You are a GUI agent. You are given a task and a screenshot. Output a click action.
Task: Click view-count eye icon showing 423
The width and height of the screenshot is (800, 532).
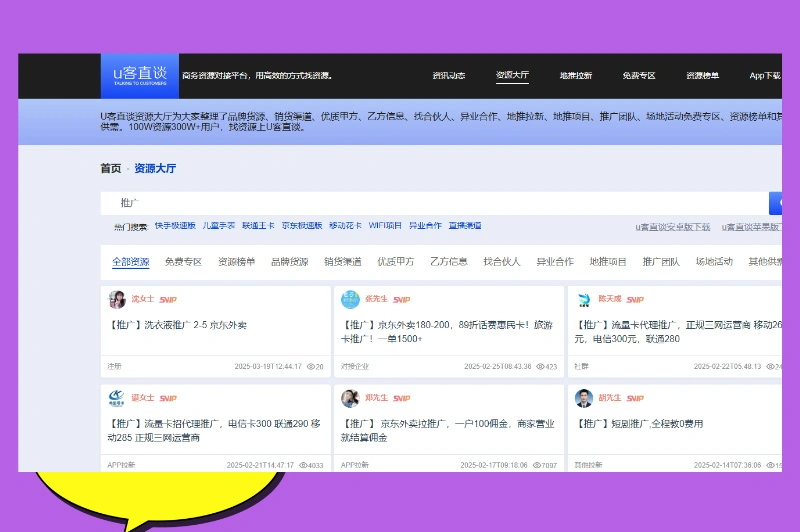(x=540, y=366)
